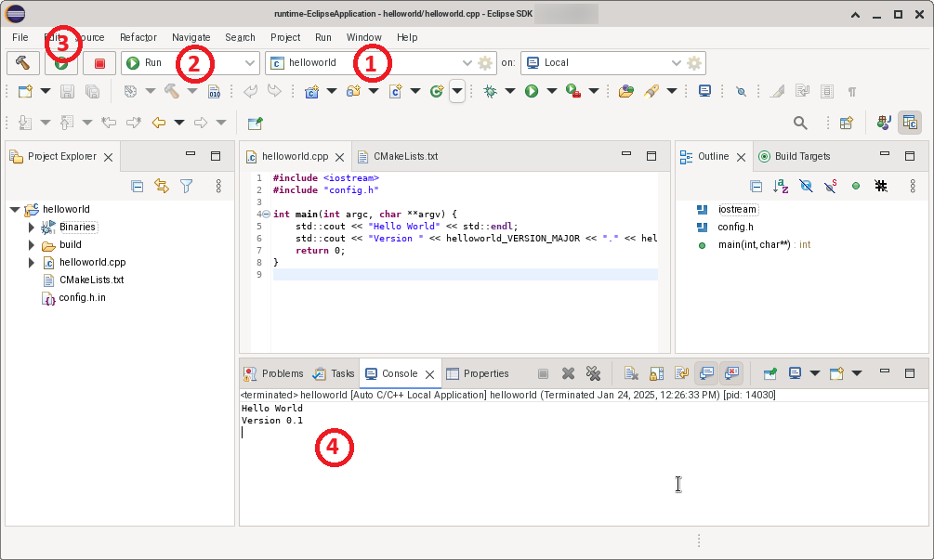This screenshot has width=934, height=560.
Task: Click the Save All toolbar icon
Action: 92,91
